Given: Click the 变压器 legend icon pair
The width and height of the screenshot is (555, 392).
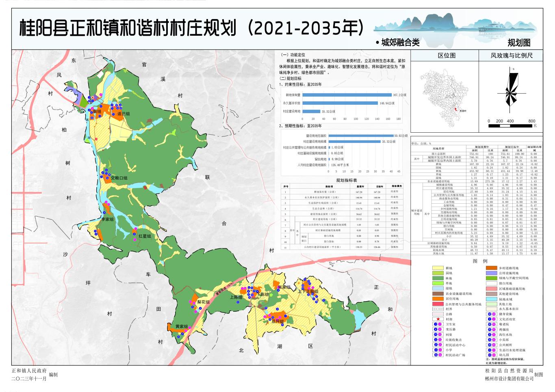Looking at the screenshot, I should pos(438,330).
